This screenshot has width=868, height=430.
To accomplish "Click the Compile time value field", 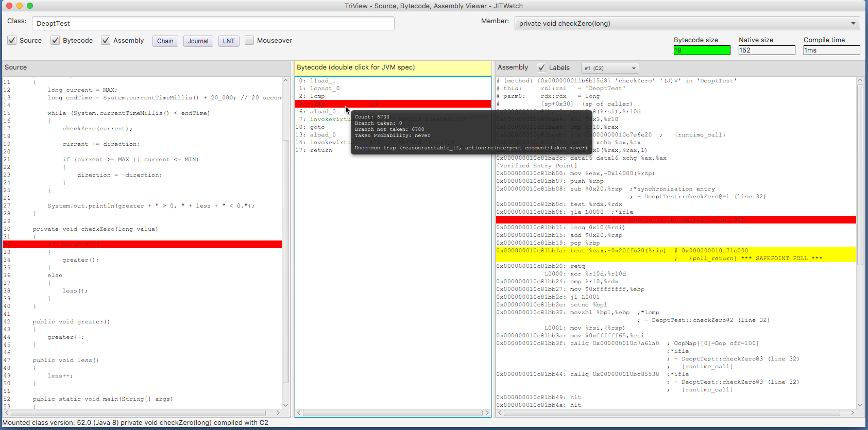I will pyautogui.click(x=832, y=50).
